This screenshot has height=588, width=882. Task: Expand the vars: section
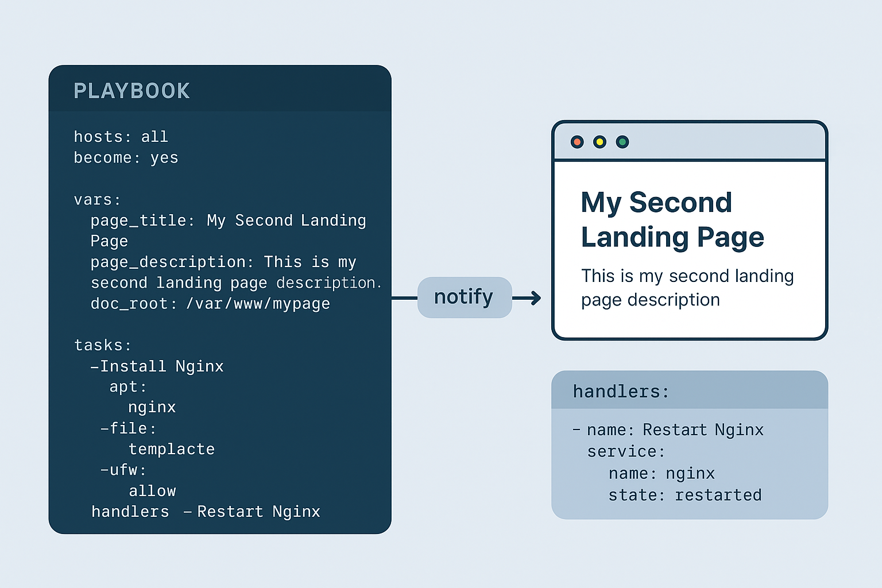(97, 200)
